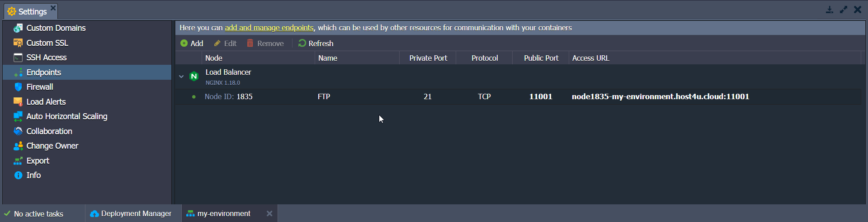Close the my-environment bottom tab

(269, 213)
